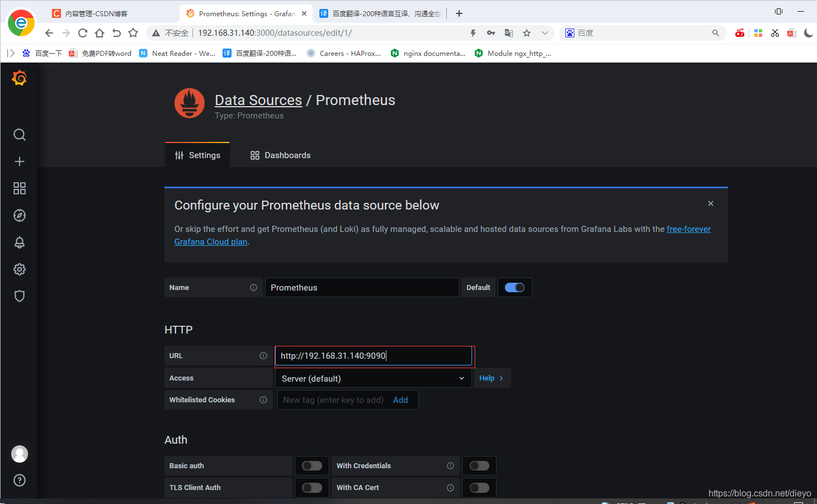Open the Alerting bell icon
Viewport: 817px width, 504px height.
pyautogui.click(x=20, y=242)
